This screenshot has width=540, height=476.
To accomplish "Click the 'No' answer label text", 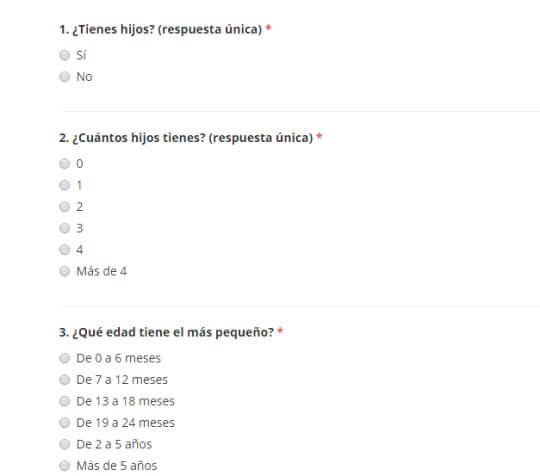I will (84, 76).
